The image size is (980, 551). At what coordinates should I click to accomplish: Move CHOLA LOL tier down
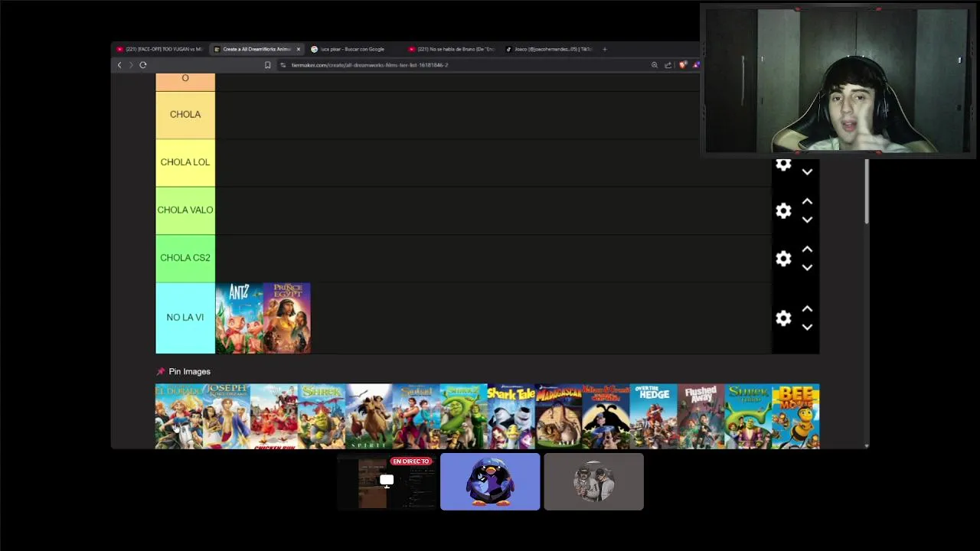[x=807, y=172]
